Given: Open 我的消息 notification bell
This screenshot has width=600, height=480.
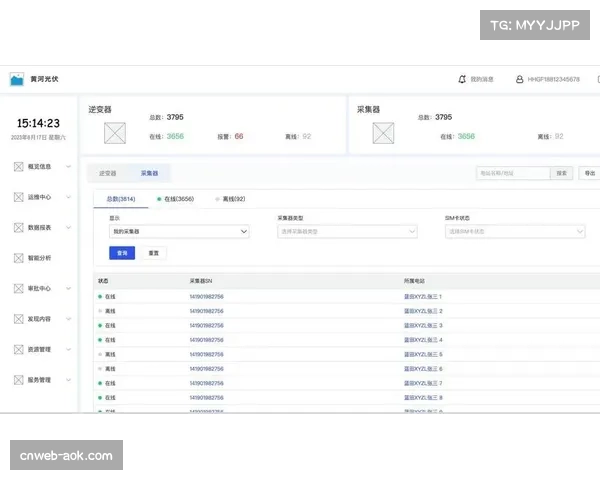Looking at the screenshot, I should 462,79.
